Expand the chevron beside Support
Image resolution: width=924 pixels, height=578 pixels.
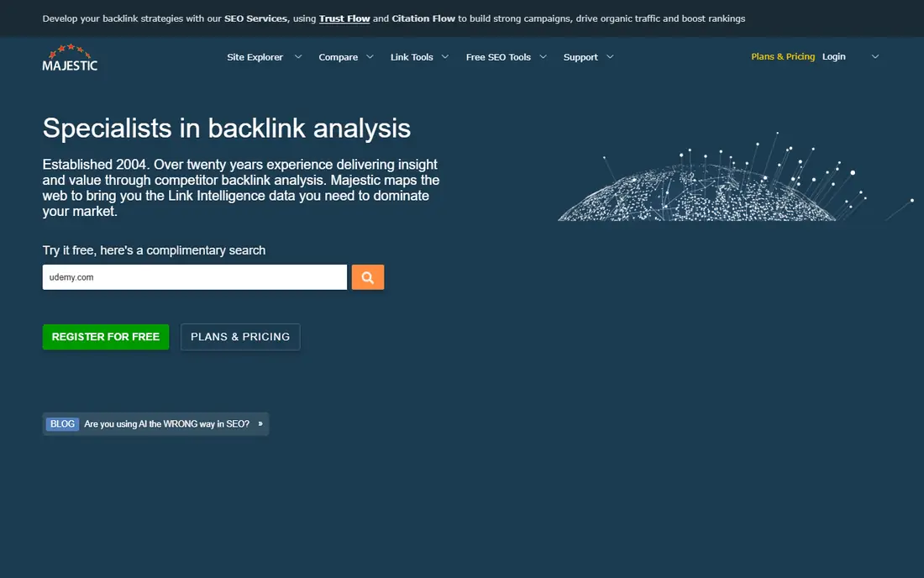[610, 57]
